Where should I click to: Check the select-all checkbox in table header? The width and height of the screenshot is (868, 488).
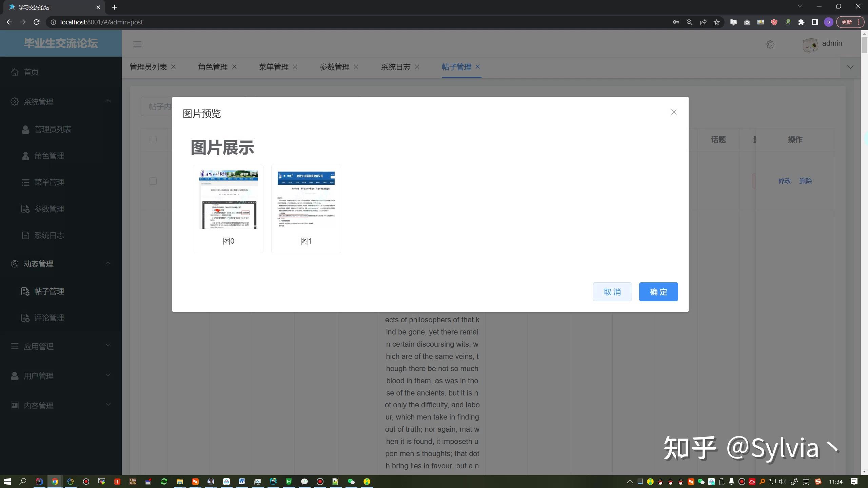153,140
